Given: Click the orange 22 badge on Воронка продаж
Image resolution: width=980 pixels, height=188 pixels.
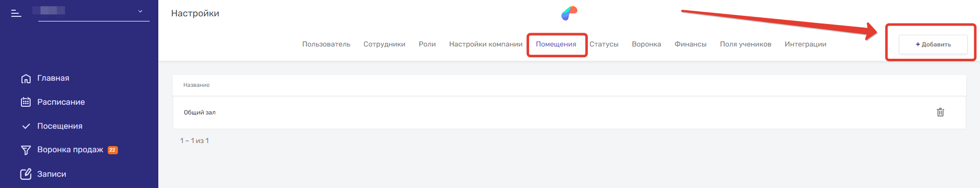Looking at the screenshot, I should tap(113, 150).
